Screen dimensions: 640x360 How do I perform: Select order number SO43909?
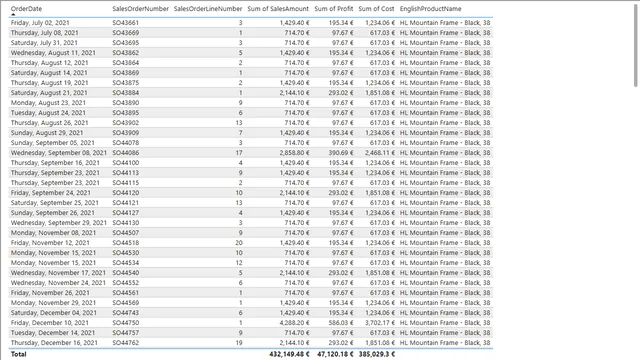[126, 133]
